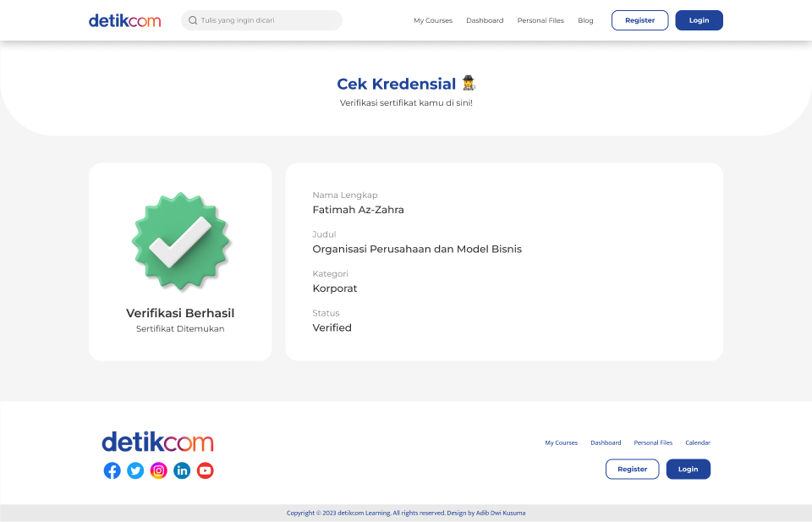Open My Courses in top navigation

pos(433,20)
